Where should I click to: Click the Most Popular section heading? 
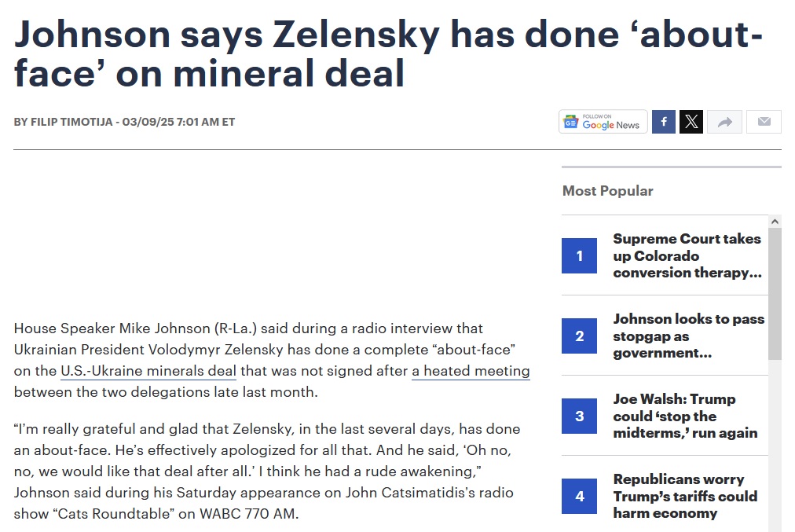coord(608,191)
